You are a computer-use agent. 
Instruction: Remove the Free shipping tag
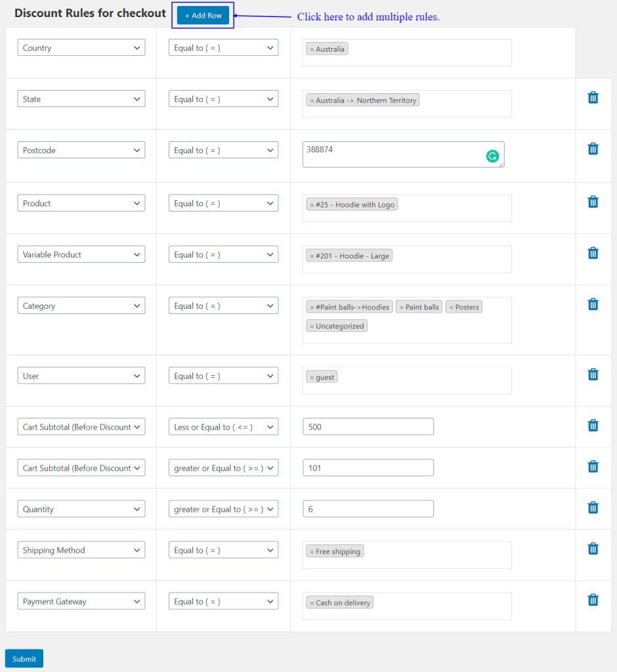tap(312, 552)
